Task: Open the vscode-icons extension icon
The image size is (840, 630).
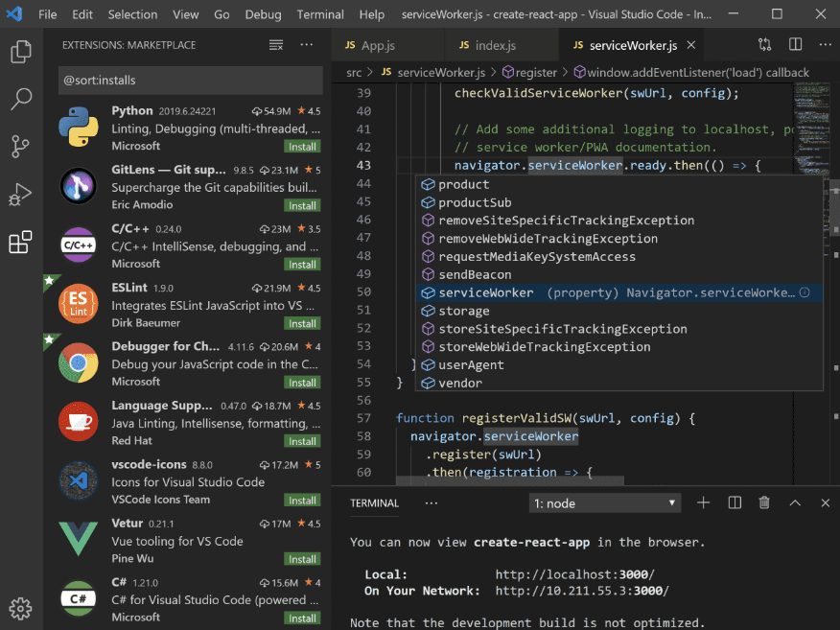Action: coord(79,480)
